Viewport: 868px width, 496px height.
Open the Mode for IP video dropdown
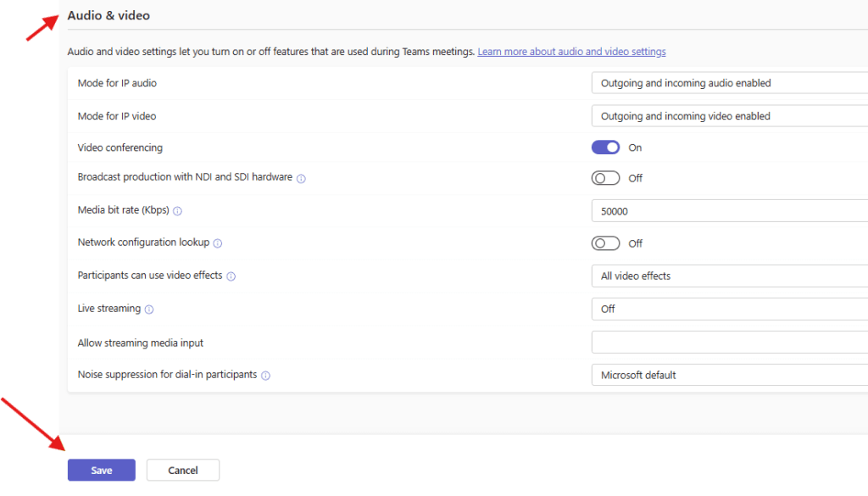click(729, 116)
